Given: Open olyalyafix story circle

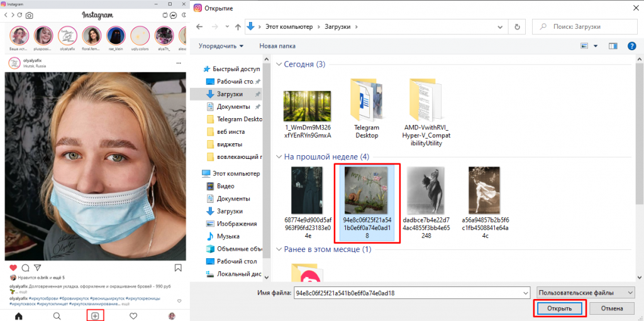Looking at the screenshot, I should click(68, 36).
